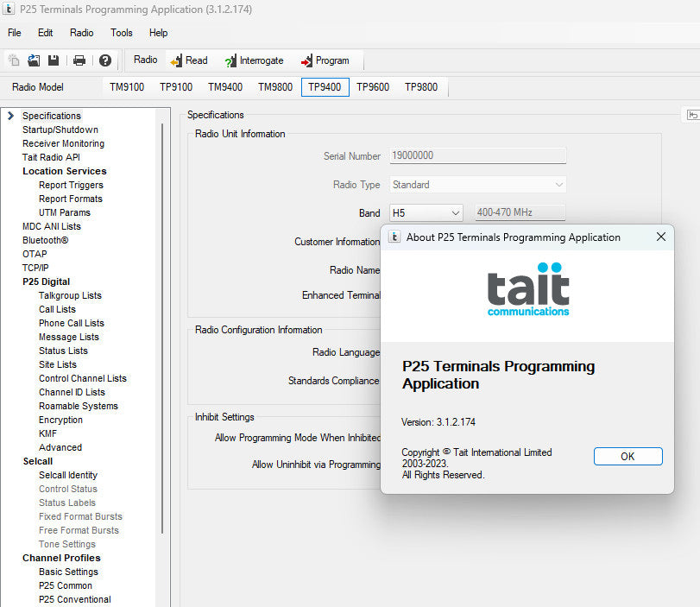Image resolution: width=700 pixels, height=607 pixels.
Task: Open Receiver Monitoring in the tree
Action: (63, 143)
